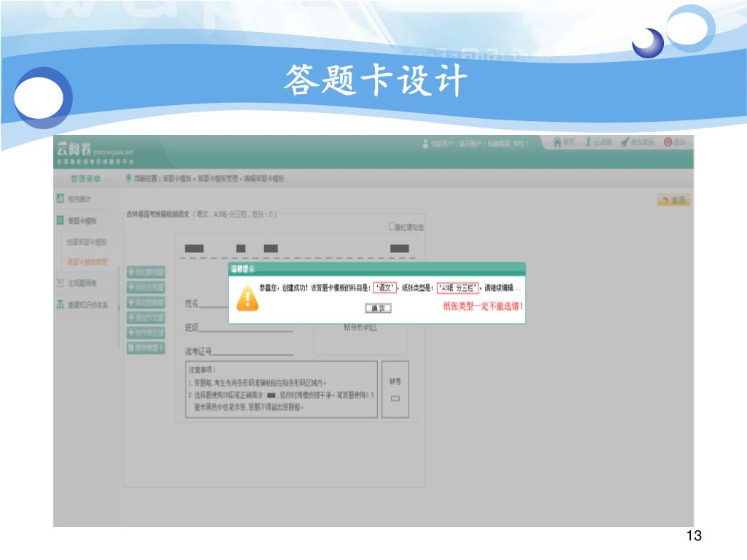Select the orange 答题卡模板管理 submenu entry
This screenshot has height=560, width=747.
(87, 262)
